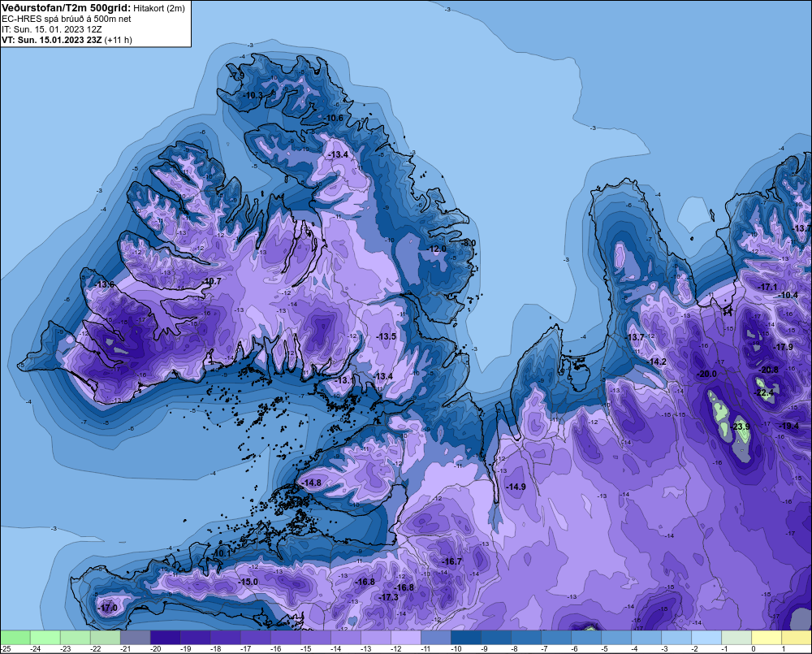Click the -13.1 temperature label
This screenshot has height=654, width=812.
(344, 380)
